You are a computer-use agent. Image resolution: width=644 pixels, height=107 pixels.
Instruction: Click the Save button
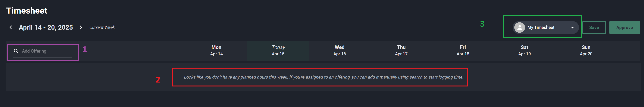tap(594, 28)
